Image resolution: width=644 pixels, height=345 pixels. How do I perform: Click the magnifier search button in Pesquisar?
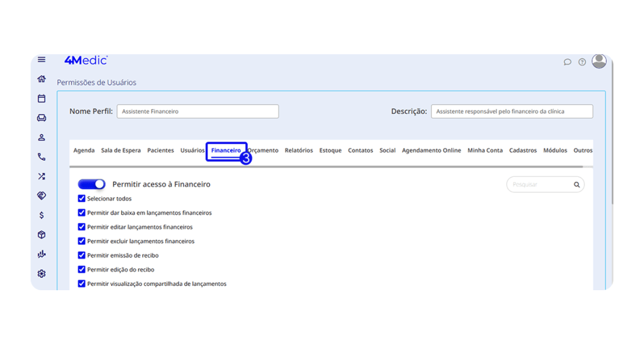pyautogui.click(x=577, y=185)
